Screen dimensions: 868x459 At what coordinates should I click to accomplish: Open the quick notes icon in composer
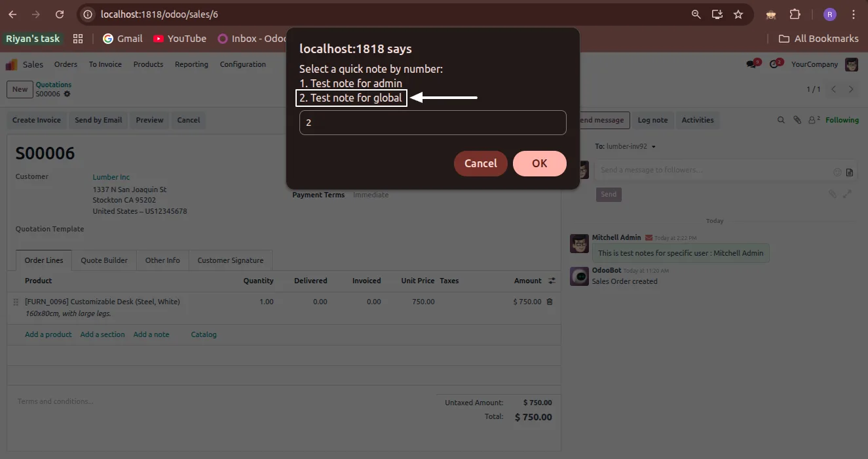850,172
